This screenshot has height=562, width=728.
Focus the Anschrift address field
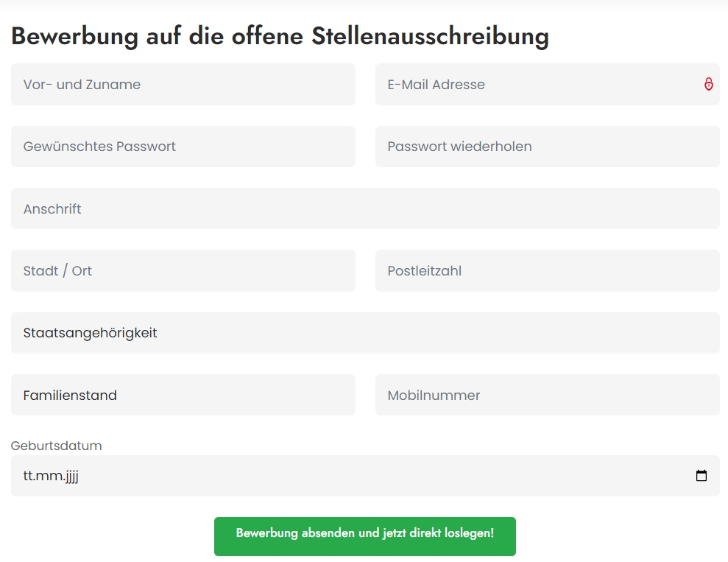pos(365,208)
